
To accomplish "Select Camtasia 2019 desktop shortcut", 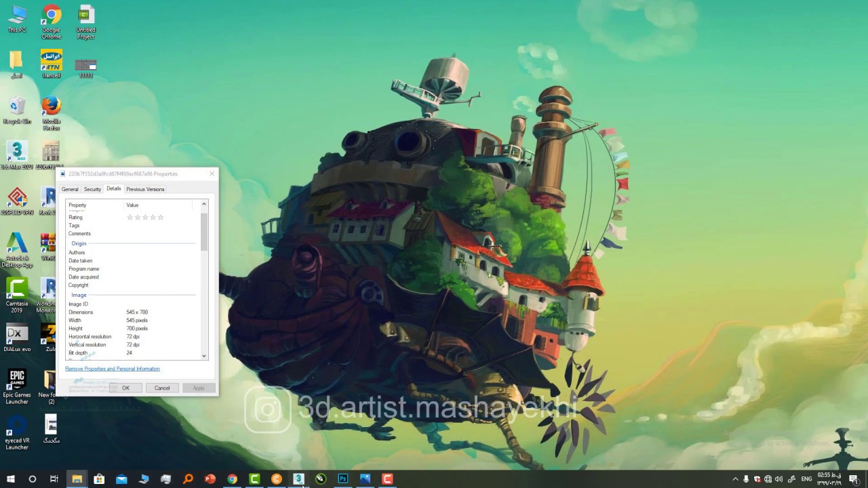I will [x=17, y=295].
